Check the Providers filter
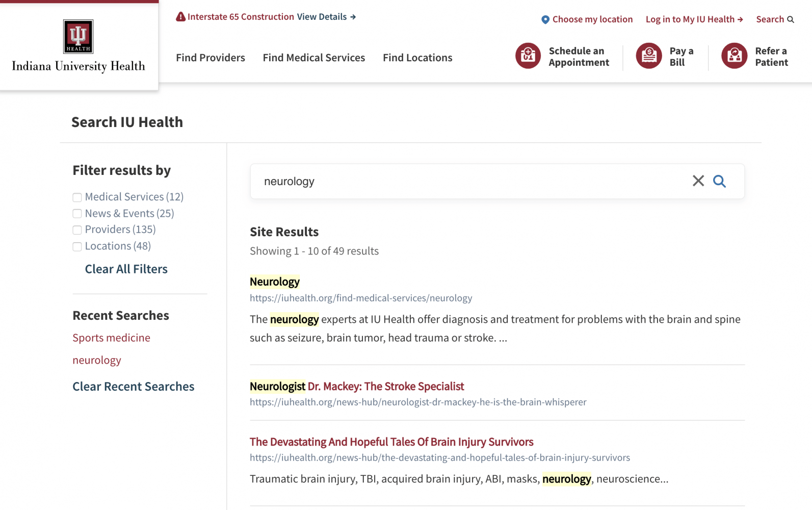 77,230
